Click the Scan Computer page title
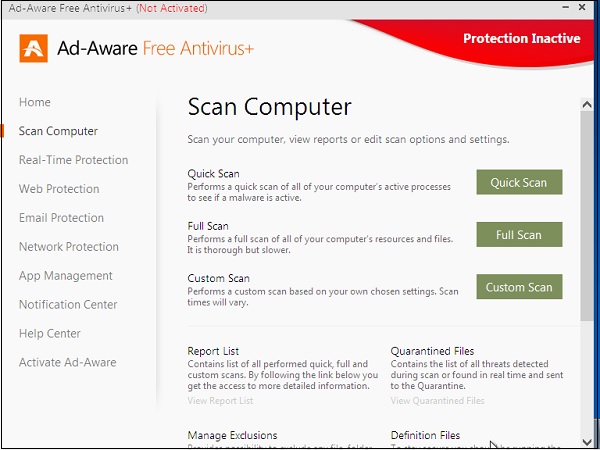Screen dimensions: 600x450 pyautogui.click(x=269, y=107)
